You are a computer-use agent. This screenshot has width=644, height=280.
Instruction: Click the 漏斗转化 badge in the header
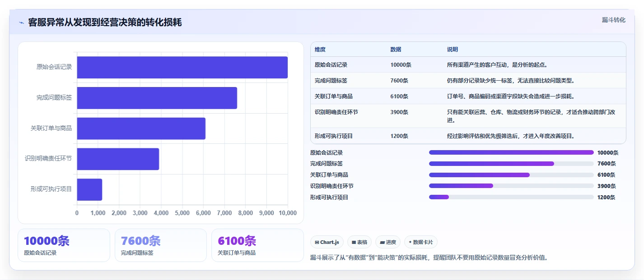[x=614, y=20]
